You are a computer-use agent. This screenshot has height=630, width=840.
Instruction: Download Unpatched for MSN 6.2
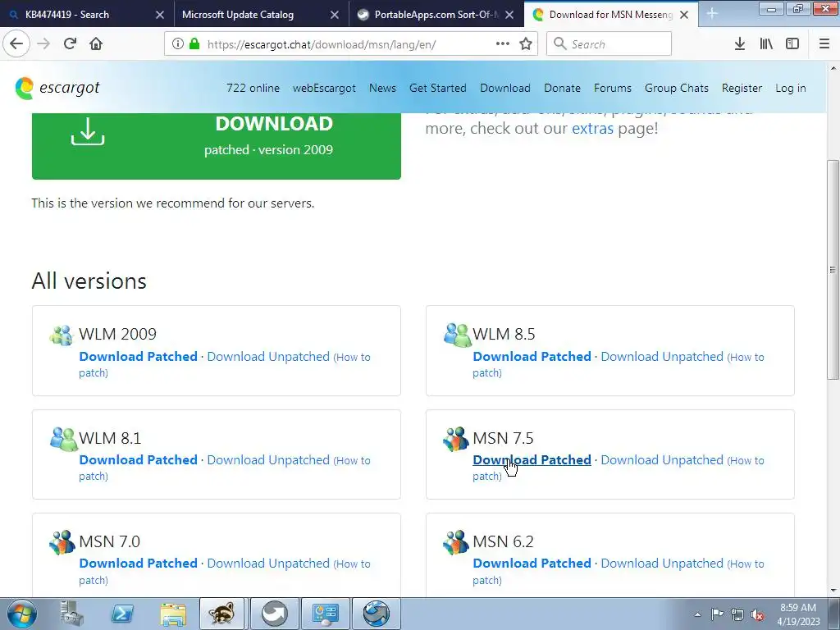point(662,563)
